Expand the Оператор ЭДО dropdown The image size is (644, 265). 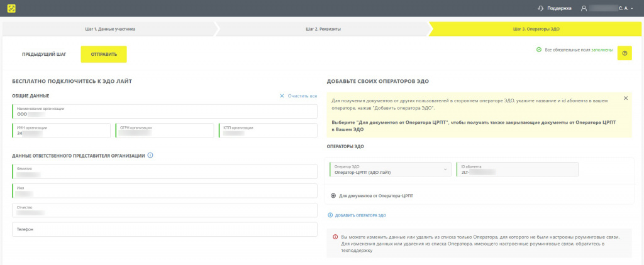(x=445, y=170)
